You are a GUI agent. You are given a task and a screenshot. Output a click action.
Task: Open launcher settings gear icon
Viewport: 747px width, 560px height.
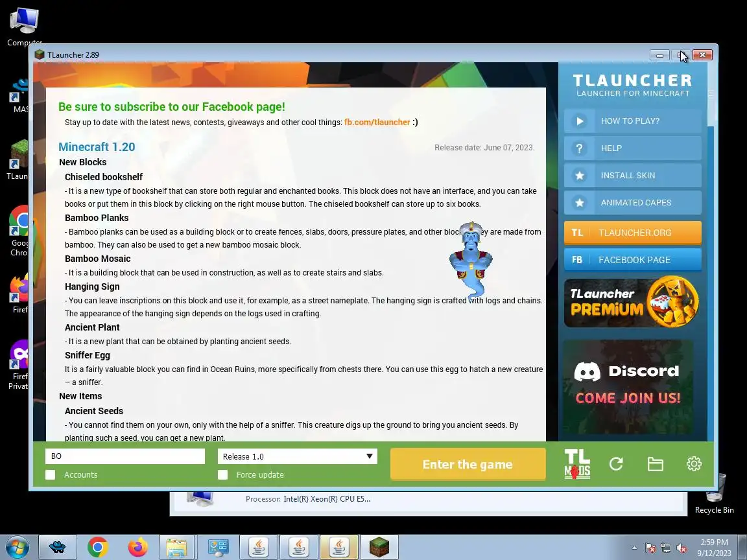(694, 464)
